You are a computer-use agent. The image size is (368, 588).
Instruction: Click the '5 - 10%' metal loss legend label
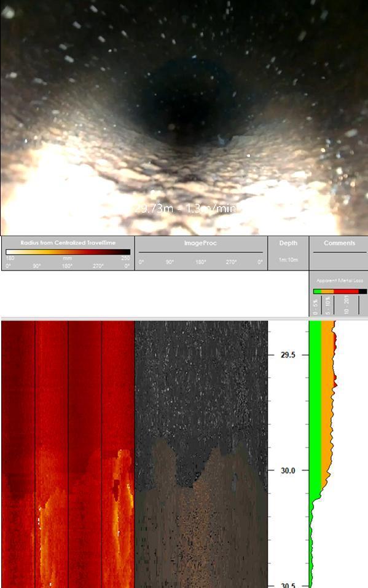point(328,306)
